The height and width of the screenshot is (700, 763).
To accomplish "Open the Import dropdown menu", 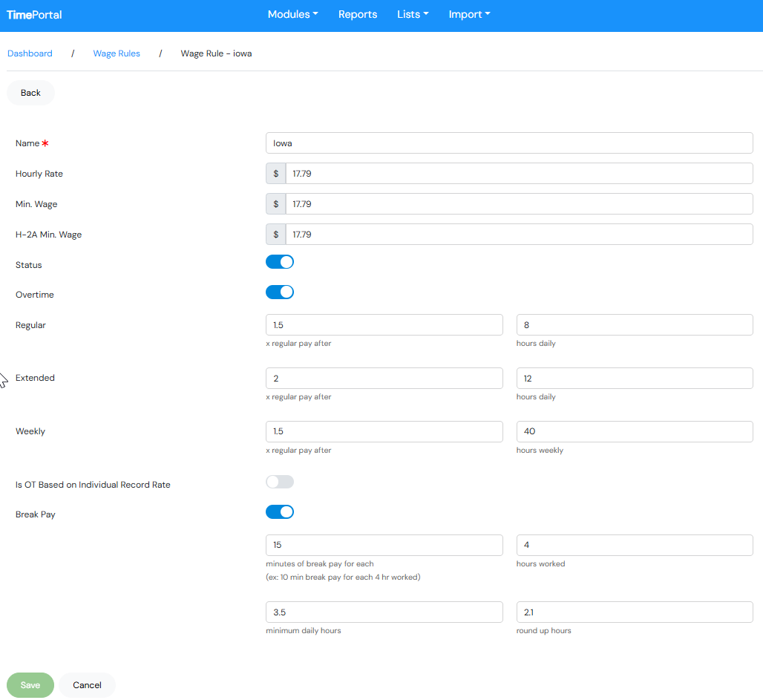I will [x=469, y=15].
